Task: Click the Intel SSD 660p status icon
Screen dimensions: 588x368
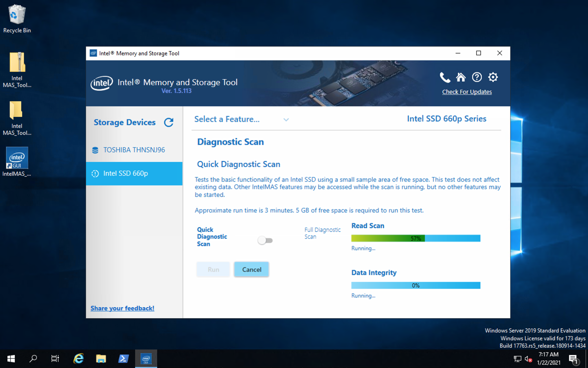Action: [x=95, y=174]
